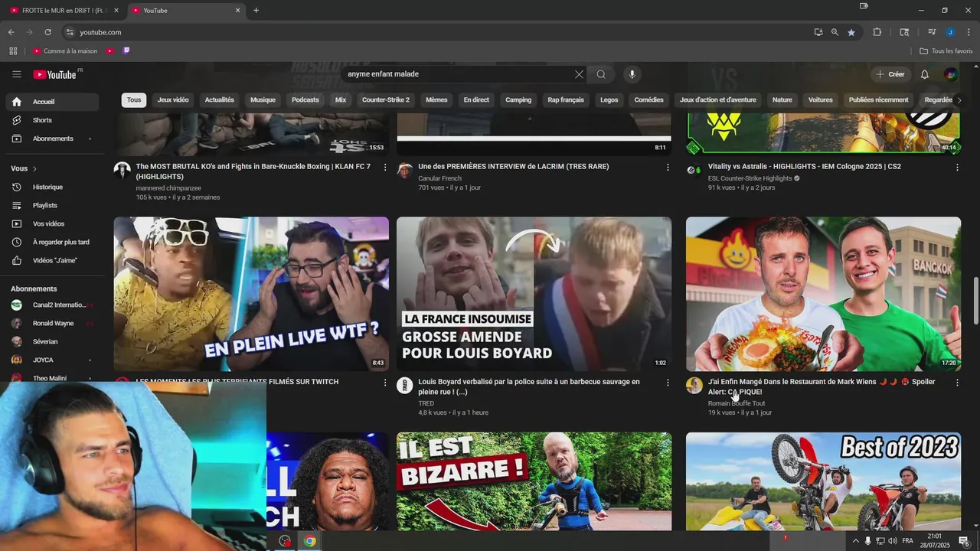Image resolution: width=980 pixels, height=551 pixels.
Task: Open options for LACRIM interview video
Action: (668, 167)
